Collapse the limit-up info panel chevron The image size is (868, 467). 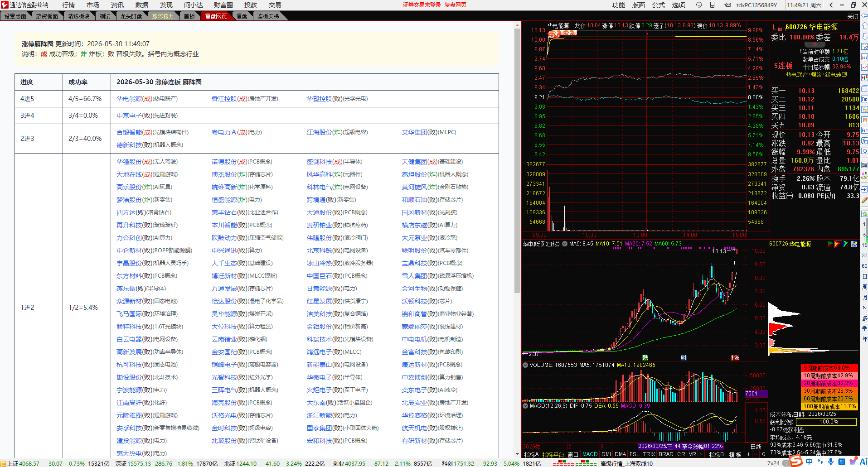pyautogui.click(x=815, y=44)
